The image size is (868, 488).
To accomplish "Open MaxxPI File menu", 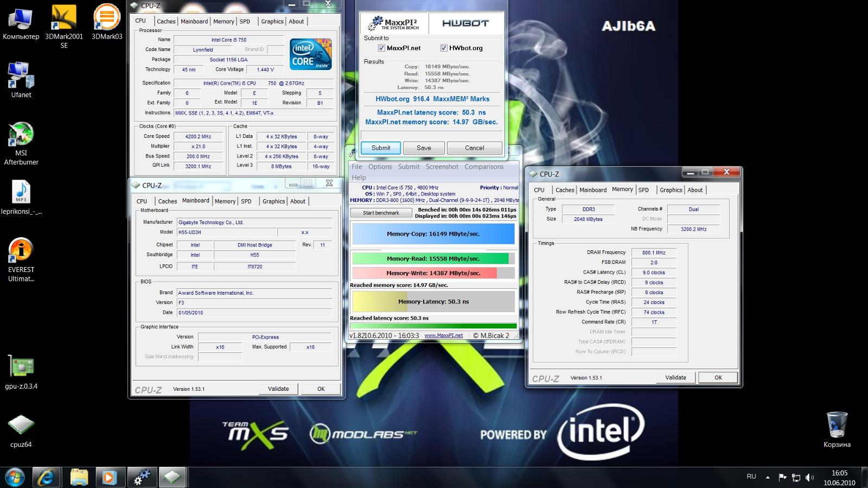I will point(356,167).
